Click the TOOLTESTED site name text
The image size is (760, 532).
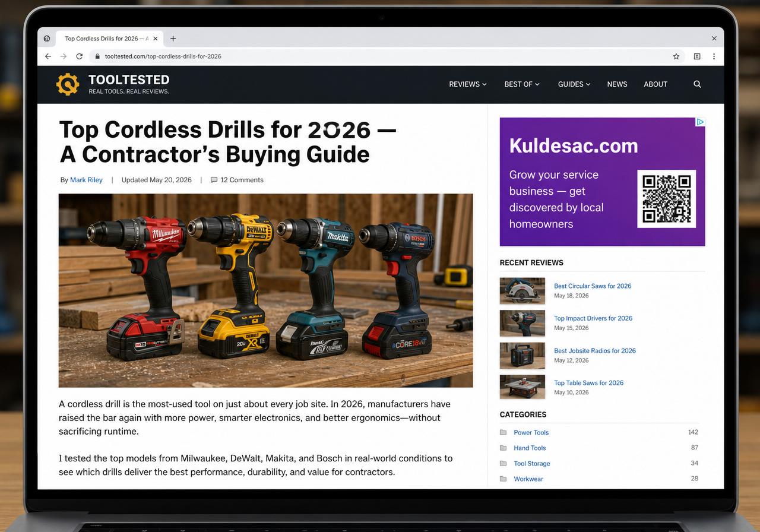pos(129,80)
